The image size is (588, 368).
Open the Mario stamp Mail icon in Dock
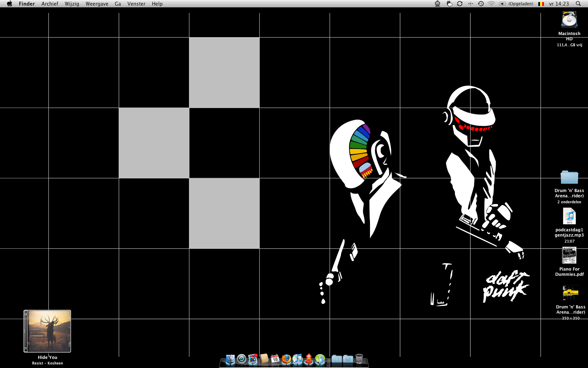pos(253,359)
